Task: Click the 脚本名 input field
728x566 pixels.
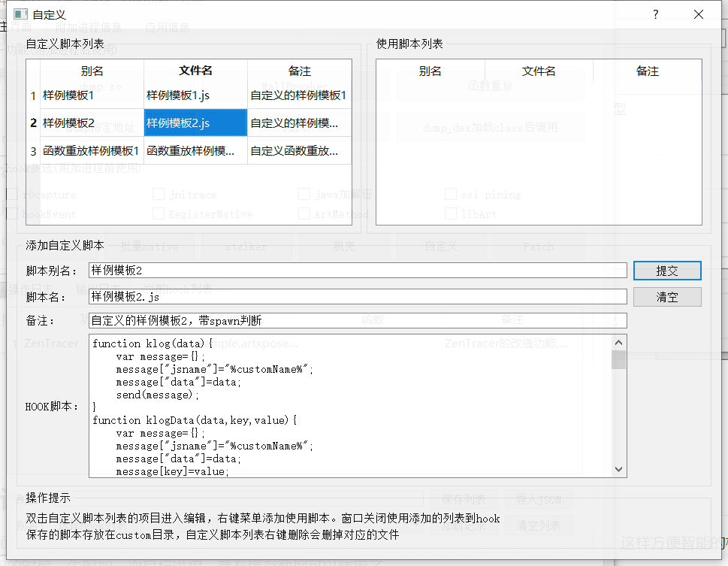Action: pos(358,296)
